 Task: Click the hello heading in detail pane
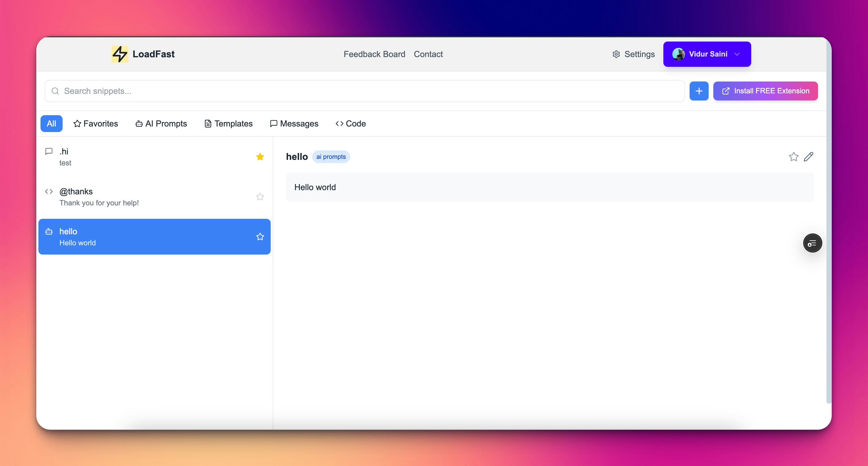(x=297, y=157)
